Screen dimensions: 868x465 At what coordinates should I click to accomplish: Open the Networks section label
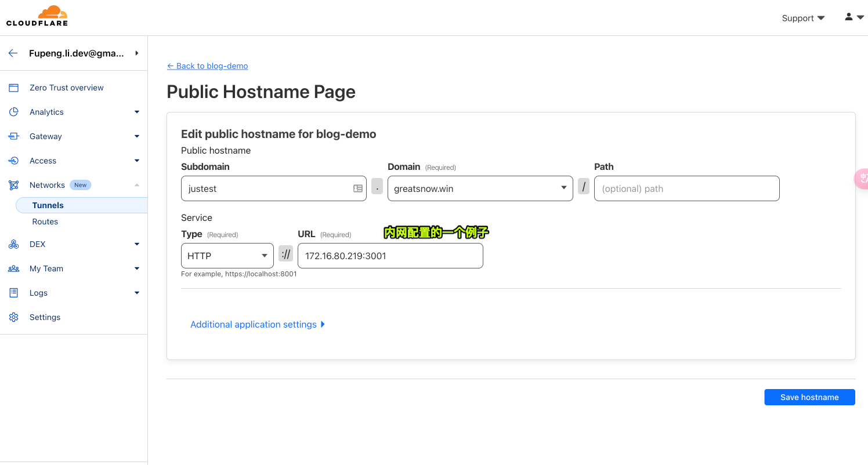click(47, 185)
